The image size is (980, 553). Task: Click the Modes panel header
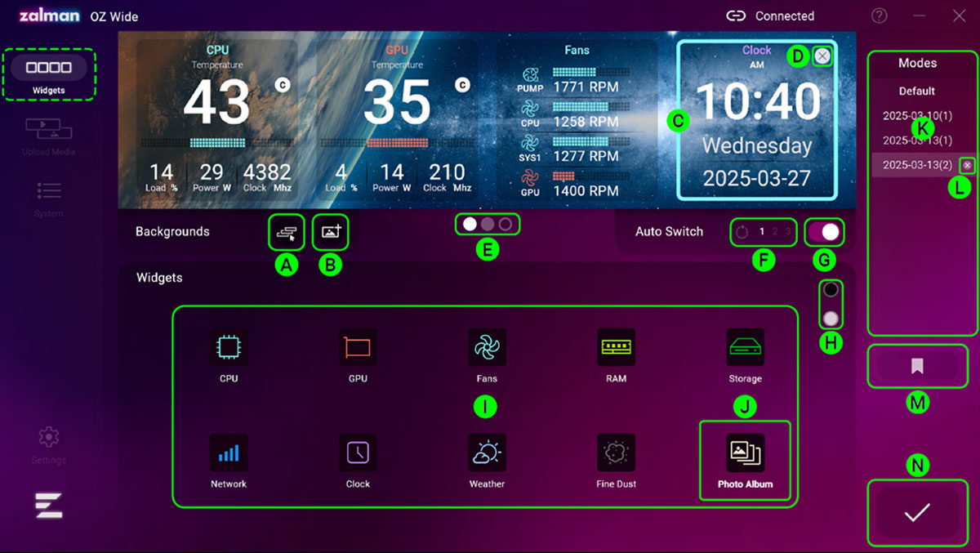[x=917, y=63]
